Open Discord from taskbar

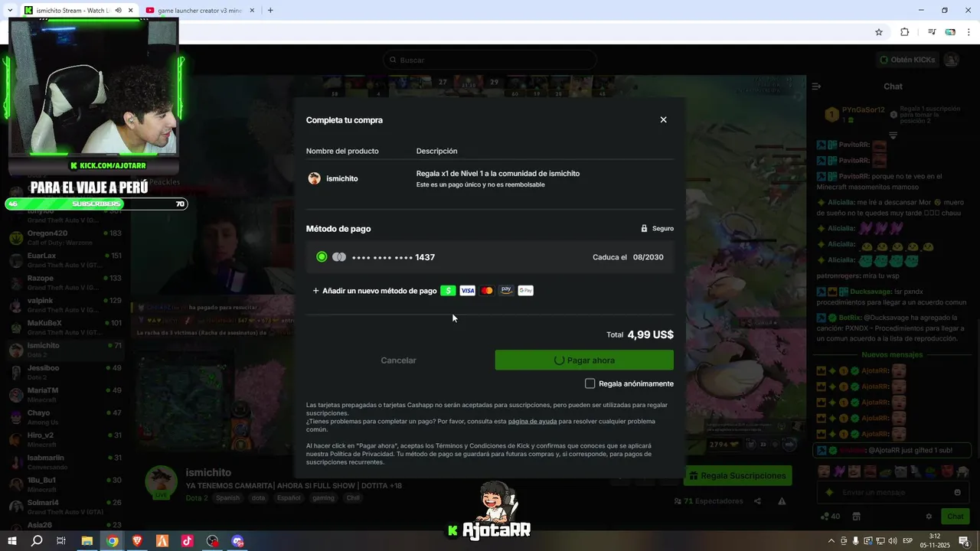[x=237, y=541]
